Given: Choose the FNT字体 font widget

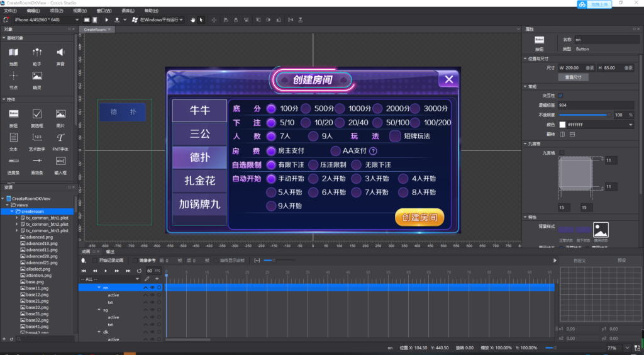Looking at the screenshot, I should click(x=60, y=138).
